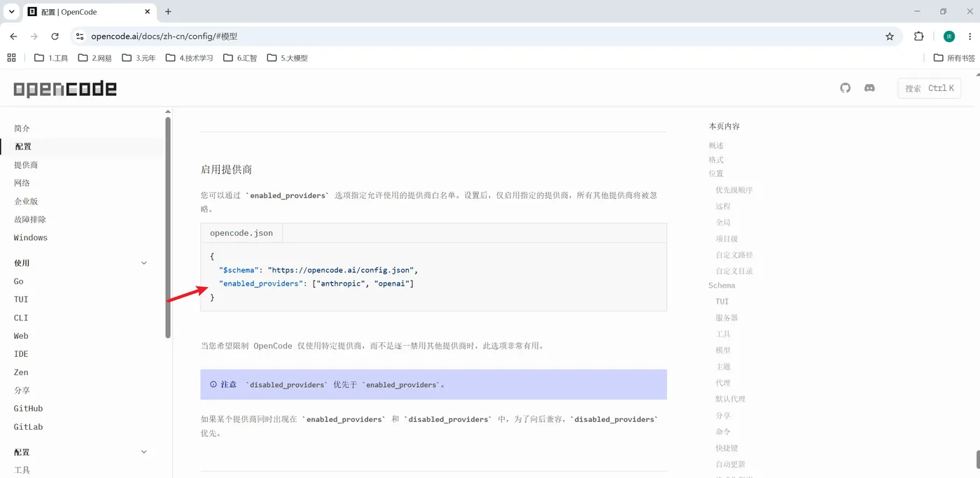This screenshot has height=478, width=980.
Task: Open 分享 in the left sidebar
Action: click(22, 391)
